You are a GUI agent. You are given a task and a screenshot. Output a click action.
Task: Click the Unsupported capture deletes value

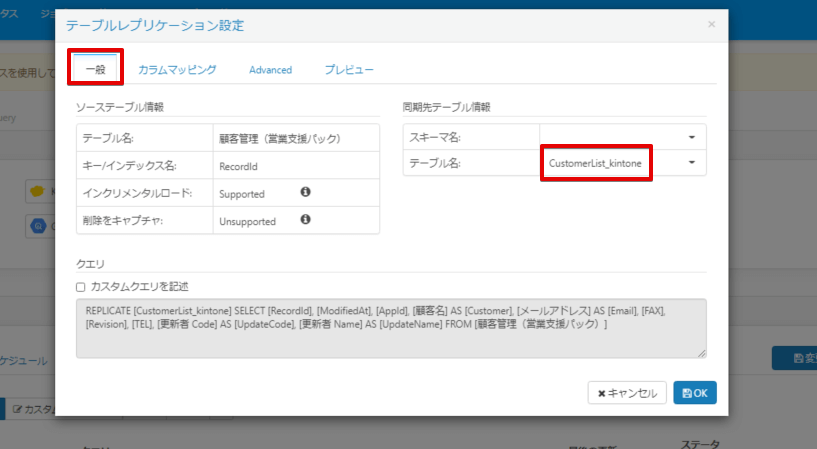[247, 221]
